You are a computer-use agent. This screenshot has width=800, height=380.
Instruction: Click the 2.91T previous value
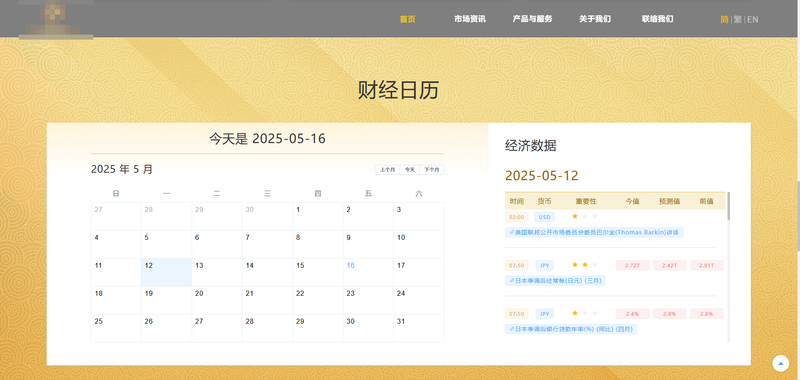[707, 265]
